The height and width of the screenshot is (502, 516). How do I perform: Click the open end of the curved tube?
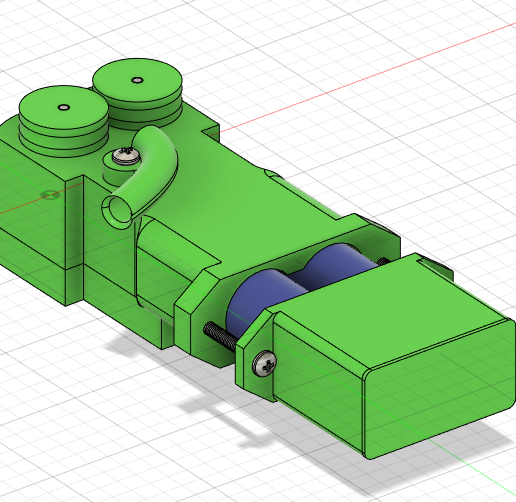click(x=118, y=210)
